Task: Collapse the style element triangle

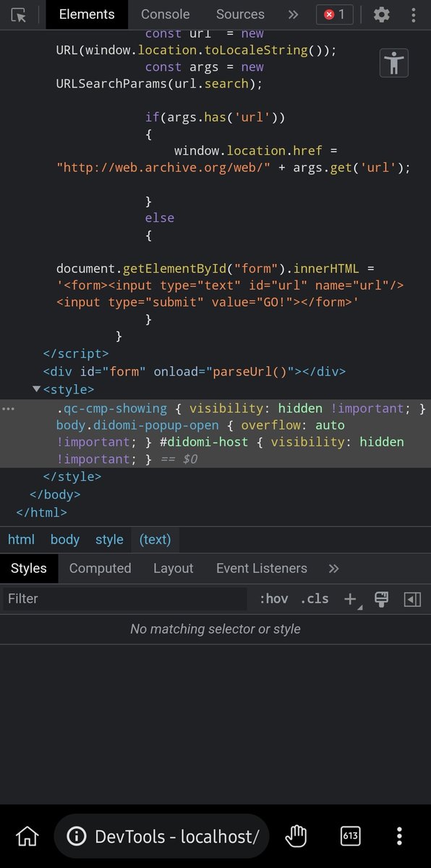Action: [36, 389]
